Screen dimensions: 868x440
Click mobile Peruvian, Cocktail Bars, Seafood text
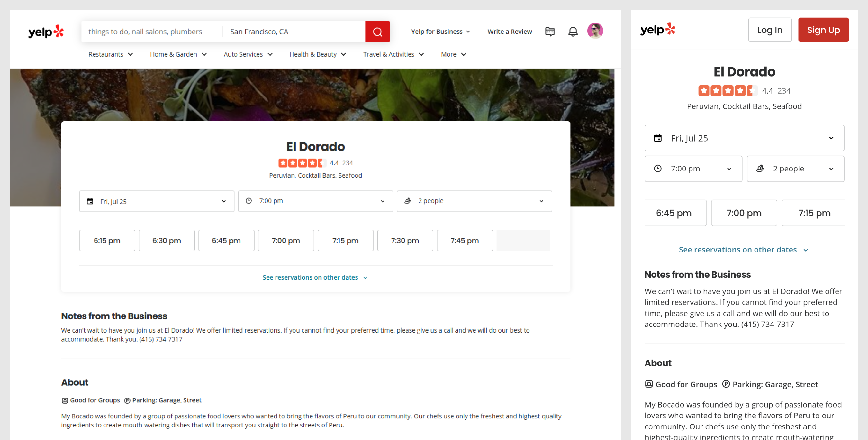coord(744,106)
